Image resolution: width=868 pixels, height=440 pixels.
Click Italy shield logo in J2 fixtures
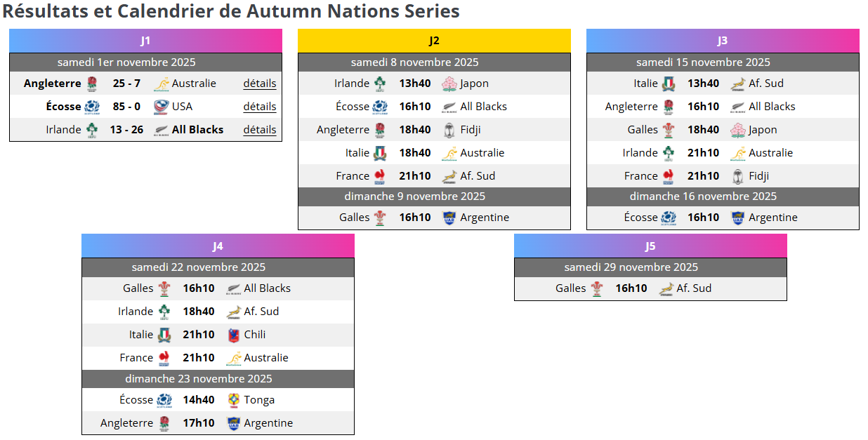[380, 153]
